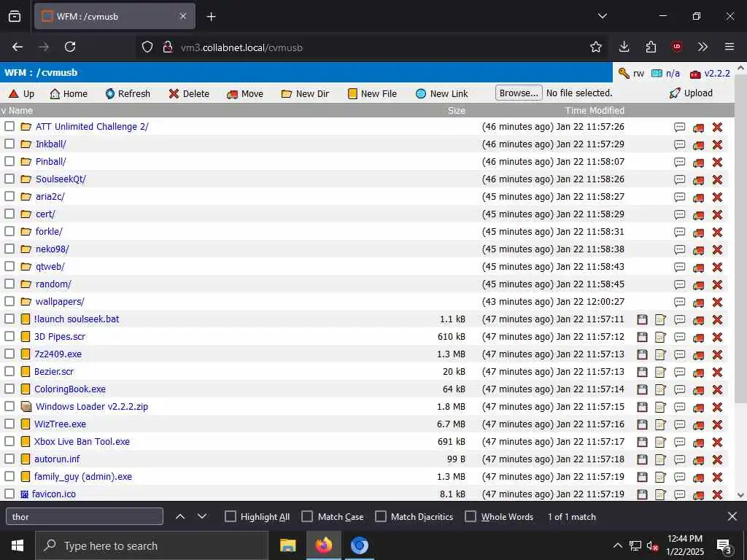Click the Browse... file button
Screen dimensions: 747x560
[519, 93]
